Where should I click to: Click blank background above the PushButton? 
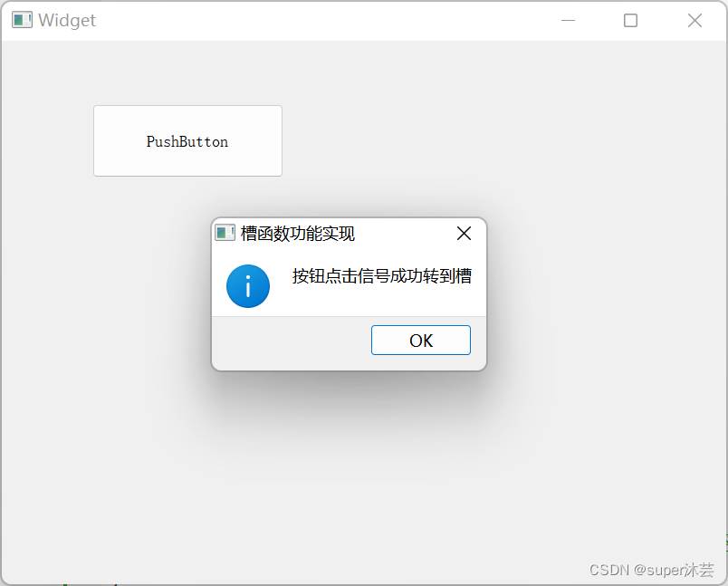pos(187,72)
